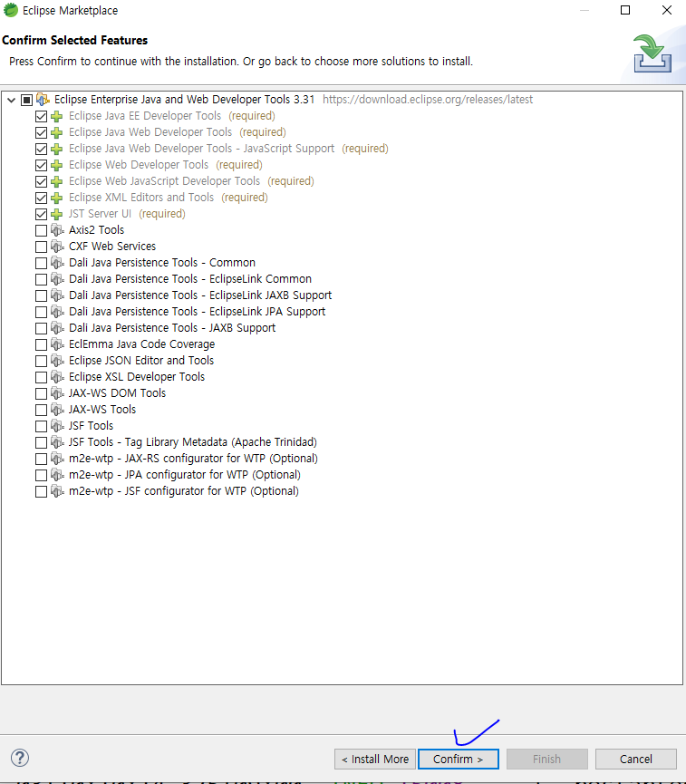Screen dimensions: 686x784
Task: Check JSF Tools Tag Library Metadata checkbox
Action: point(41,443)
